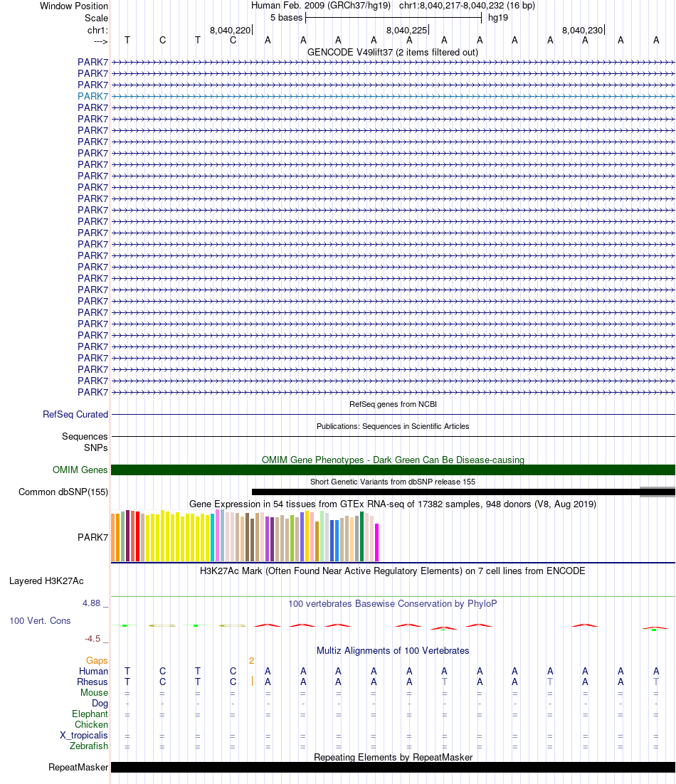This screenshot has height=784, width=676.
Task: Click the SNPs track label
Action: (95, 447)
